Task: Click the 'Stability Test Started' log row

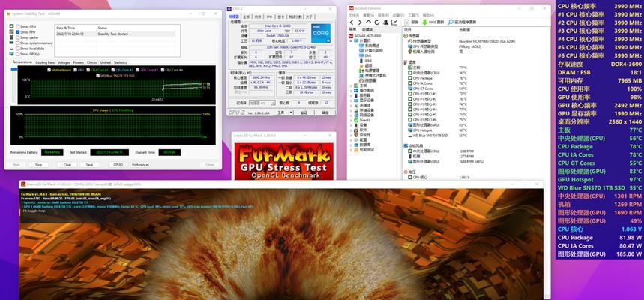Action: [117, 34]
